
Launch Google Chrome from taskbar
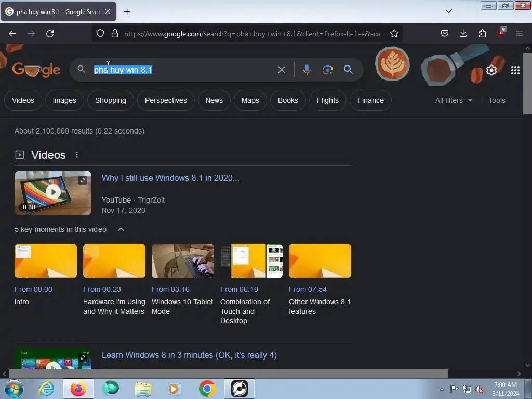207,389
